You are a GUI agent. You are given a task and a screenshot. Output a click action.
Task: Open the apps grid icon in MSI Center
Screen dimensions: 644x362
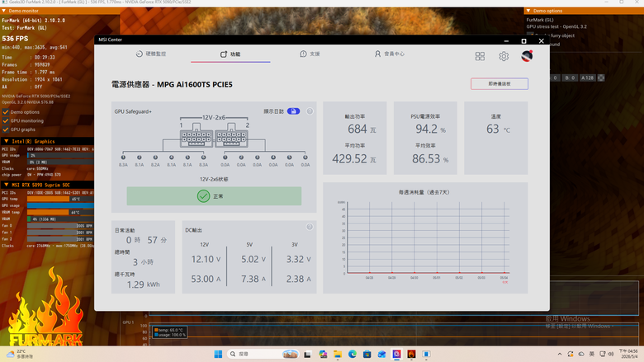[480, 56]
